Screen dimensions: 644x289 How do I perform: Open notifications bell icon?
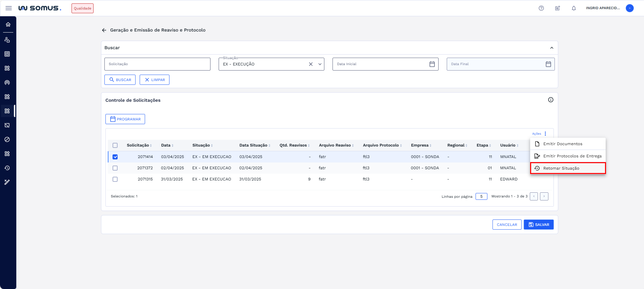573,8
